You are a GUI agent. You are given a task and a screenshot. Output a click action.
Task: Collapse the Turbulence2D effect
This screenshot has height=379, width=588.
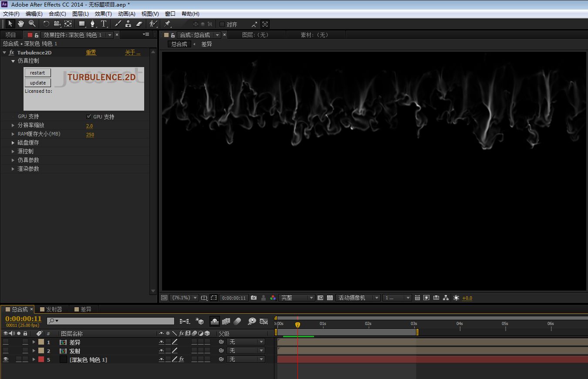[4, 53]
